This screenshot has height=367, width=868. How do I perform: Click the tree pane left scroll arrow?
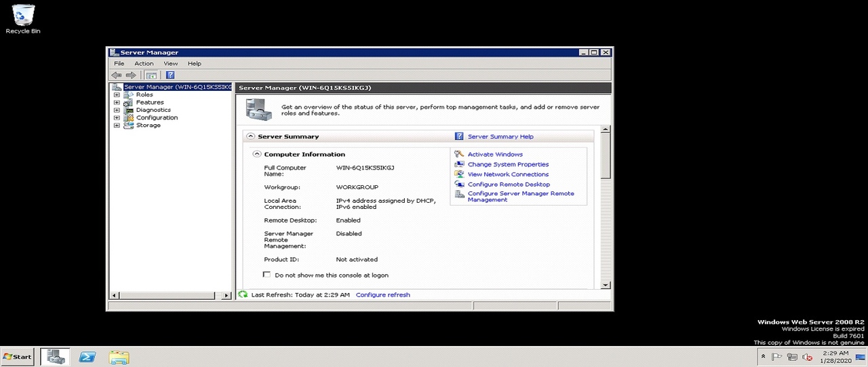114,295
